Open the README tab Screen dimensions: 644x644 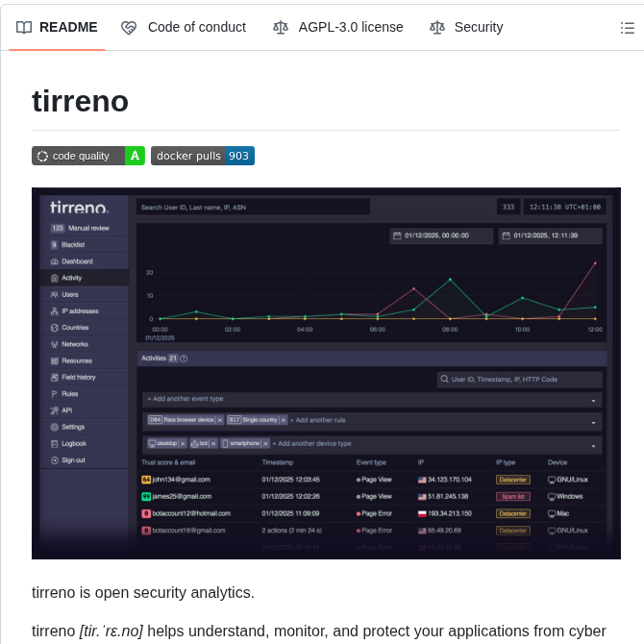[x=57, y=27]
